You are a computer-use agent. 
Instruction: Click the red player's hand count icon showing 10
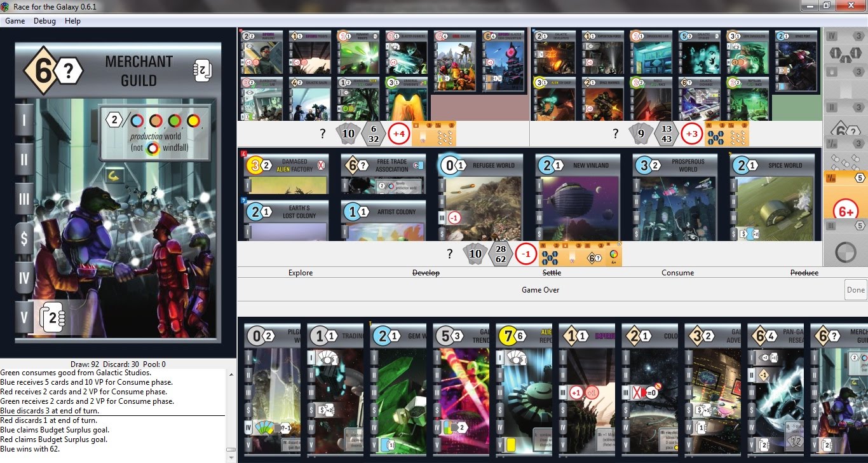point(347,134)
